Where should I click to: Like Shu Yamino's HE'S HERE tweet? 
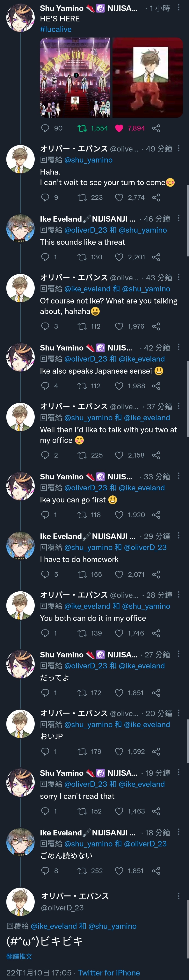[119, 128]
